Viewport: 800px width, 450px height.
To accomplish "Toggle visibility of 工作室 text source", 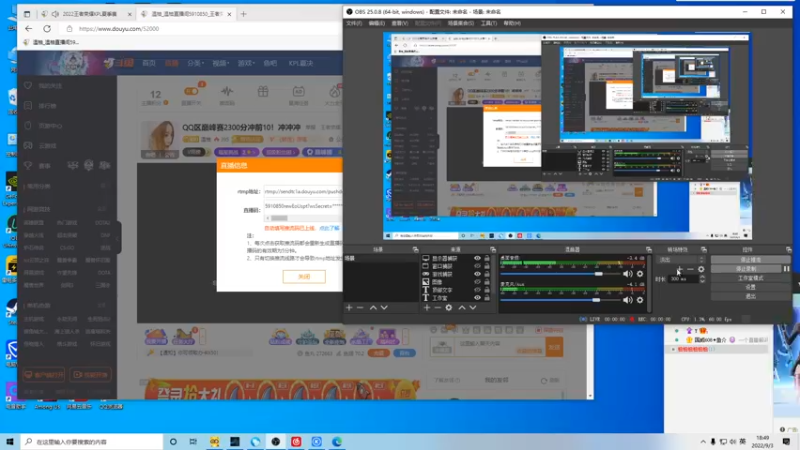I will [x=477, y=297].
